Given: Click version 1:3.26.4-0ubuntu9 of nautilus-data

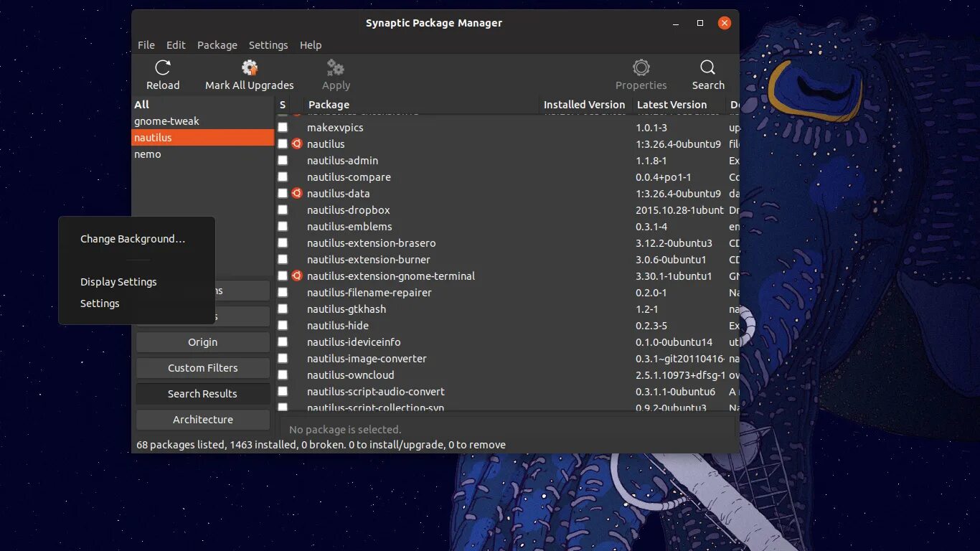Looking at the screenshot, I should pyautogui.click(x=678, y=194).
